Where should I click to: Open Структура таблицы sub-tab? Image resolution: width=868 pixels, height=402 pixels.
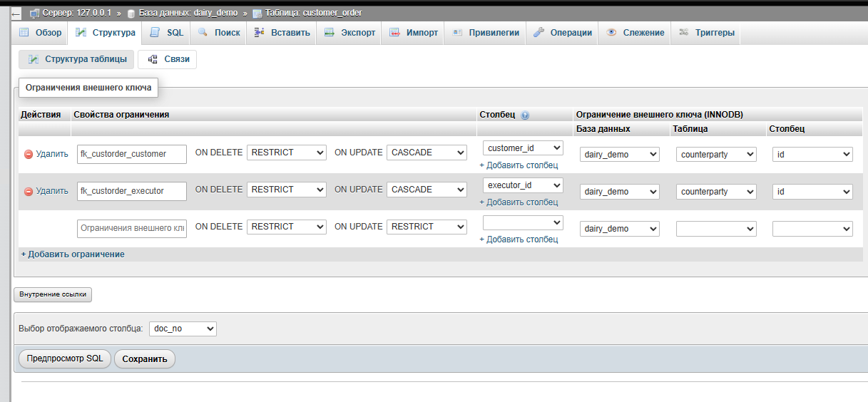[x=77, y=59]
